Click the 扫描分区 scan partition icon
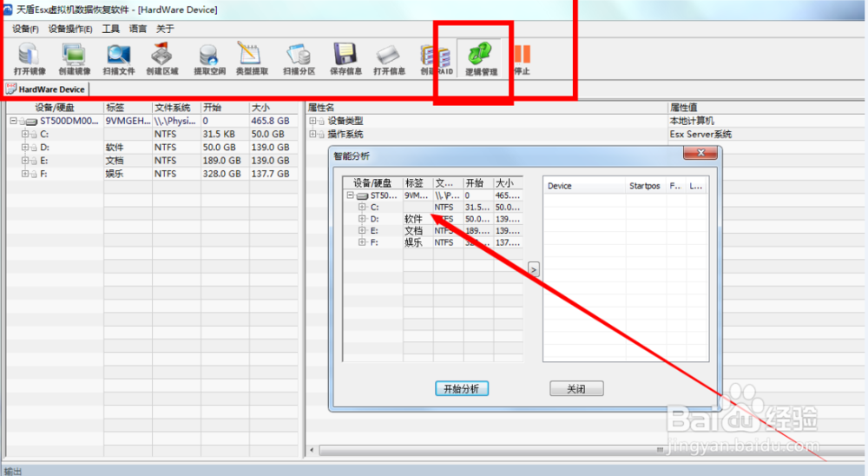Screen dimensions: 868x476 pyautogui.click(x=299, y=59)
